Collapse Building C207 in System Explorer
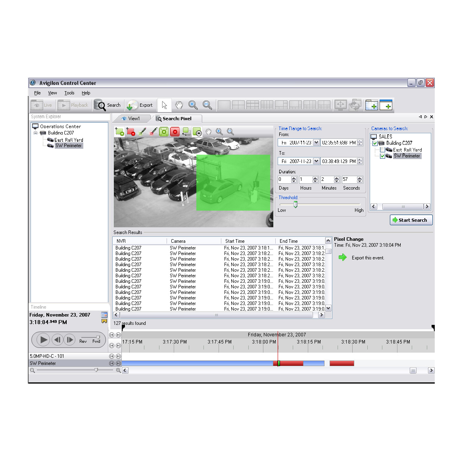 [35, 133]
